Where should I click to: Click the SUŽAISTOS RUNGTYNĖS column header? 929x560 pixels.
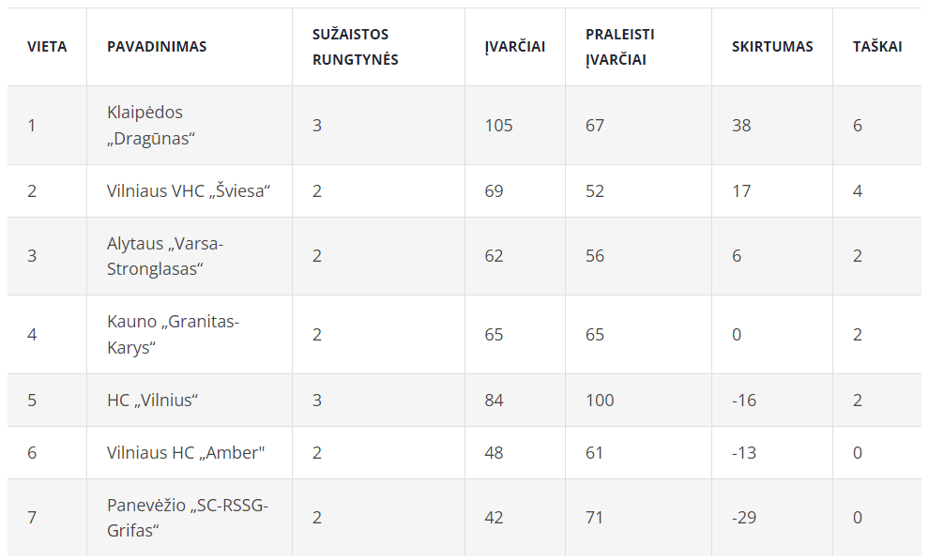[x=355, y=47]
